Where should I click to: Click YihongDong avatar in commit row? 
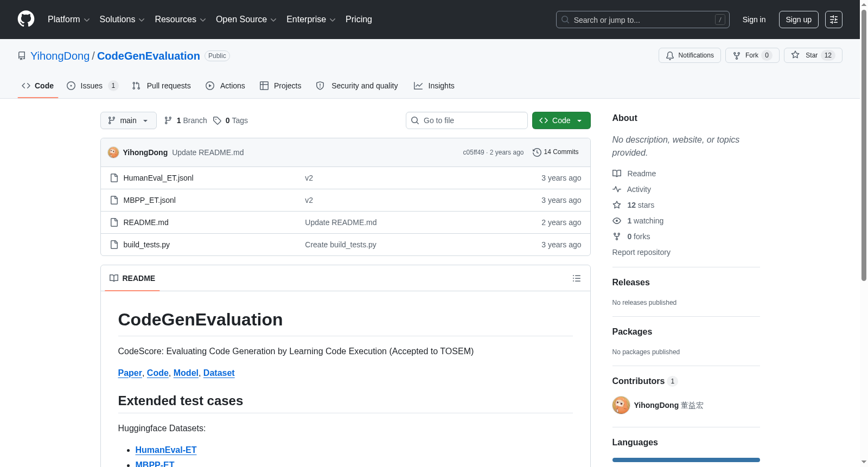click(x=113, y=152)
